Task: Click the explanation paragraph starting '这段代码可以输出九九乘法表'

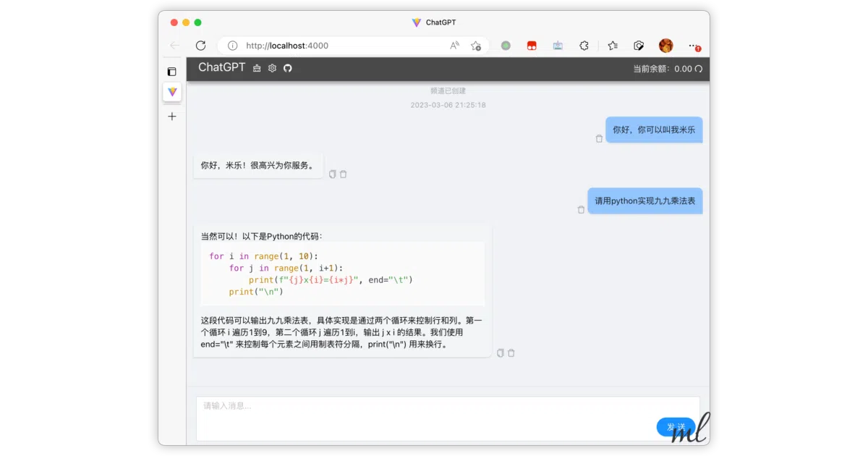Action: pos(341,332)
